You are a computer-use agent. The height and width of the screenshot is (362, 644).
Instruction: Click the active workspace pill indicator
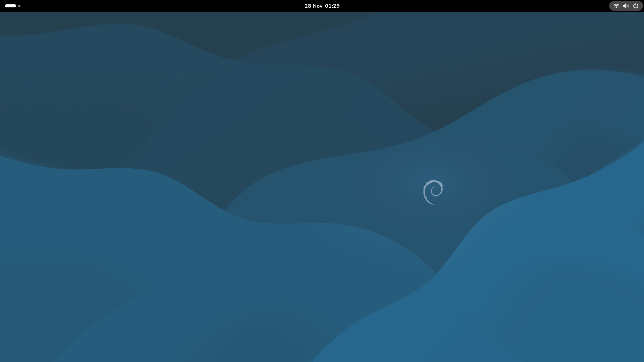(10, 6)
